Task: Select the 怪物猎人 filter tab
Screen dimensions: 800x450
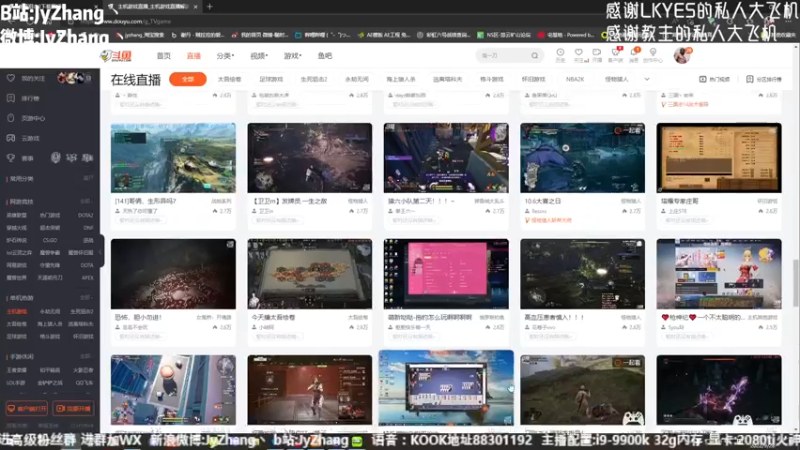Action: pyautogui.click(x=616, y=79)
